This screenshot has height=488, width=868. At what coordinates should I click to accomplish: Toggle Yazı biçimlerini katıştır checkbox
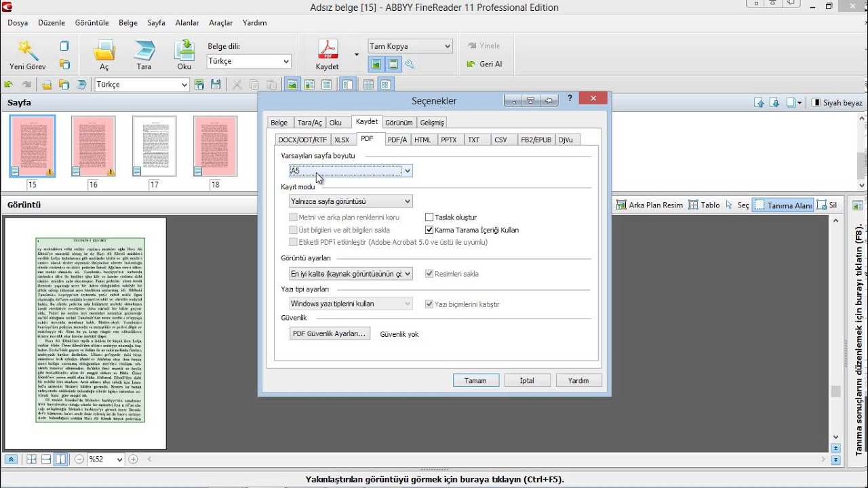pyautogui.click(x=429, y=304)
